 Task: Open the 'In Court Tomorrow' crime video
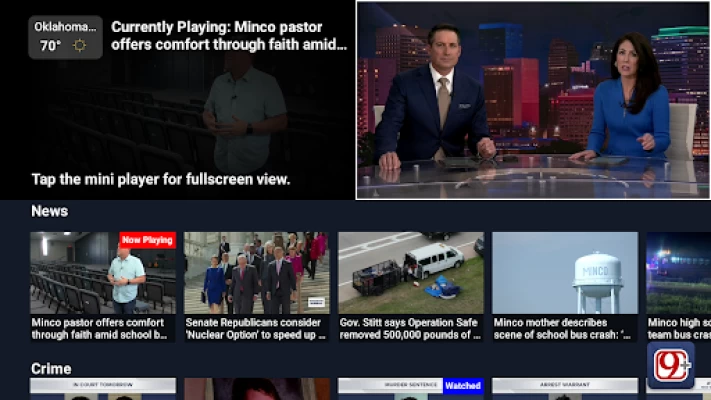click(x=102, y=389)
